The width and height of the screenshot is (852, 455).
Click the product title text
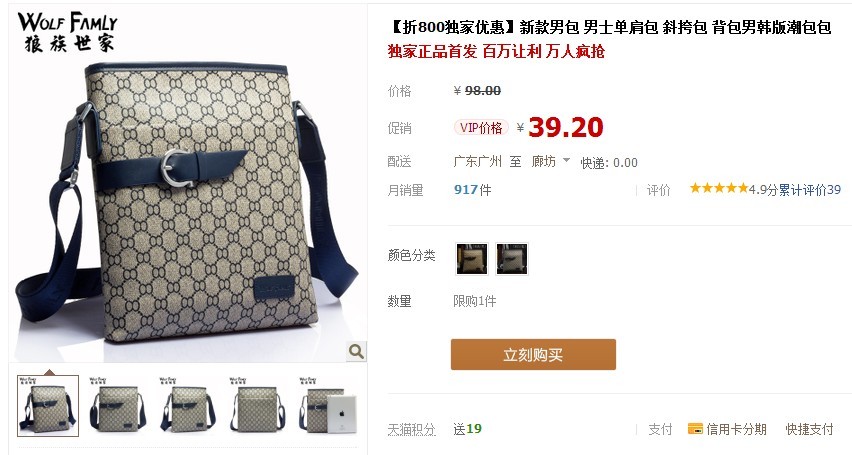click(x=610, y=27)
